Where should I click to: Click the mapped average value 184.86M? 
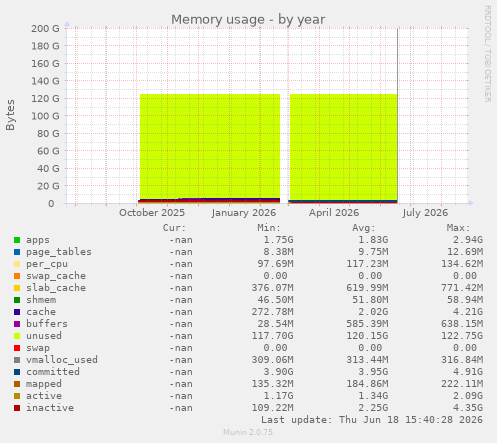(367, 384)
